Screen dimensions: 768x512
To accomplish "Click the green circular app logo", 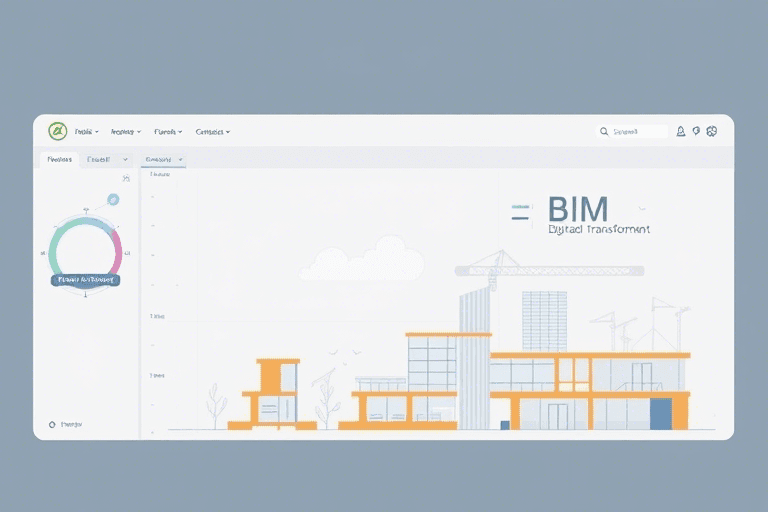I will pos(57,131).
